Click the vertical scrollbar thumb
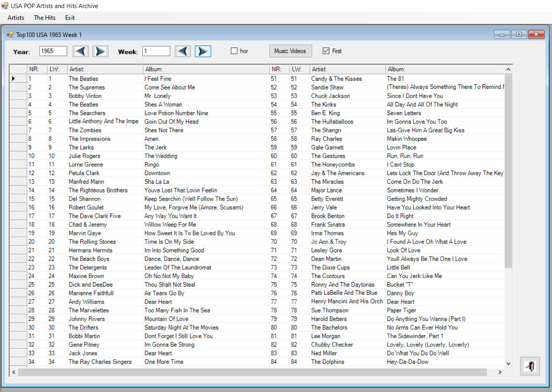The height and width of the screenshot is (392, 552). (508, 170)
